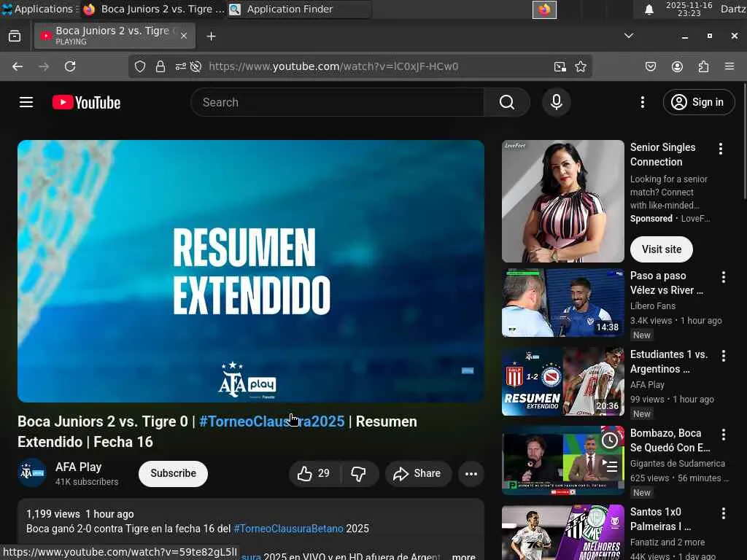The height and width of the screenshot is (560, 747).
Task: Go back with the browser back arrow
Action: [18, 66]
